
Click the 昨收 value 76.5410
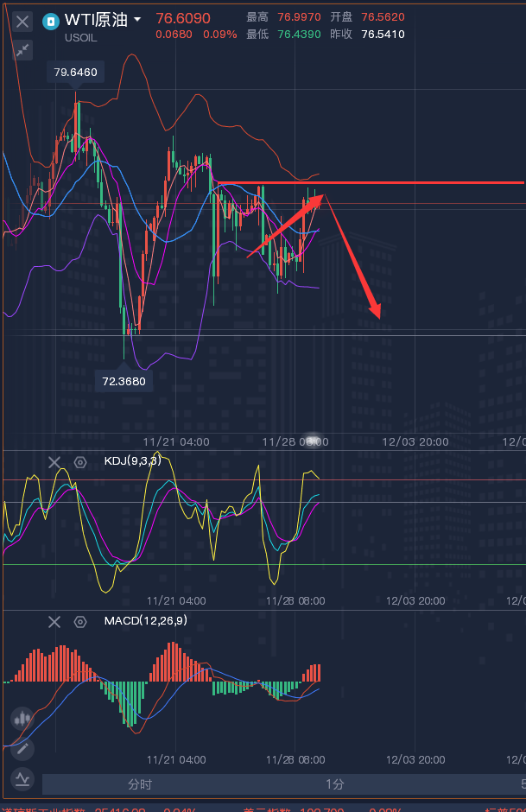click(x=383, y=35)
